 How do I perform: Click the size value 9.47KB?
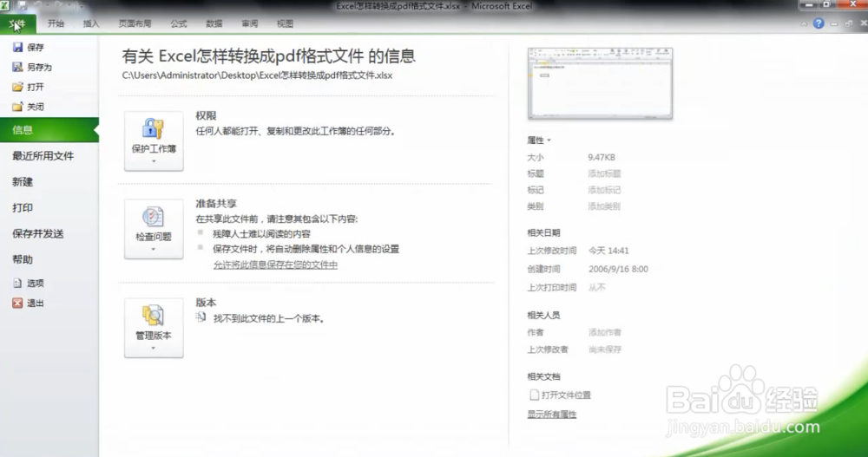tap(602, 158)
